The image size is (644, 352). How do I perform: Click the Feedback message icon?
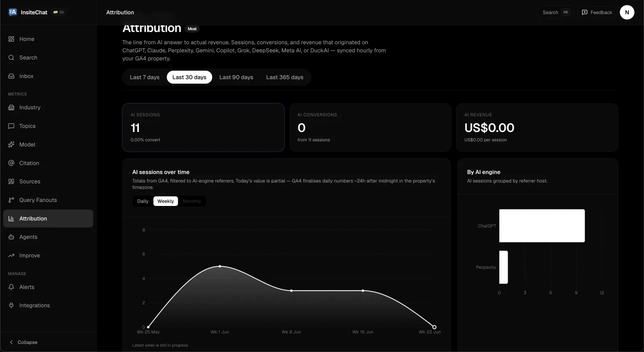tap(585, 12)
